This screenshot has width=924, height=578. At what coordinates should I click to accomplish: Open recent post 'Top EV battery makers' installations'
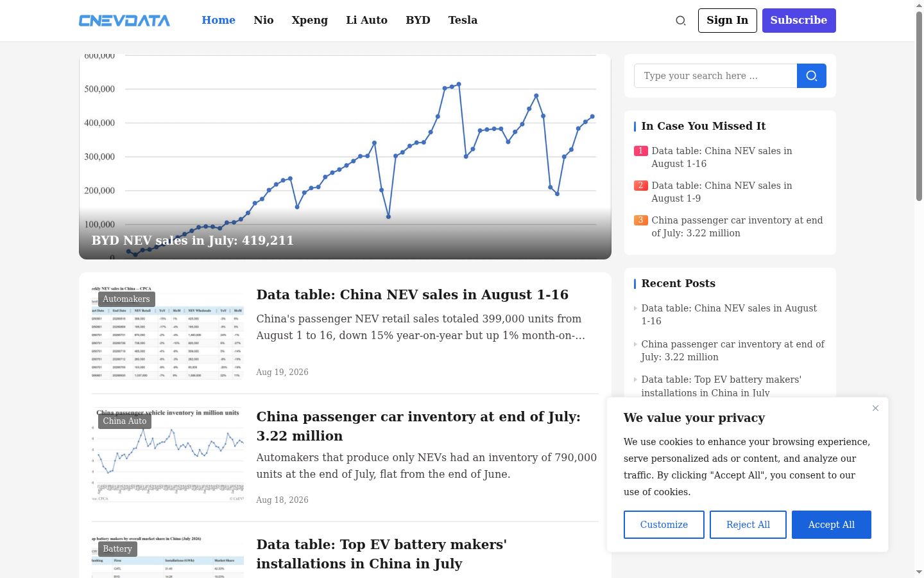pyautogui.click(x=721, y=386)
